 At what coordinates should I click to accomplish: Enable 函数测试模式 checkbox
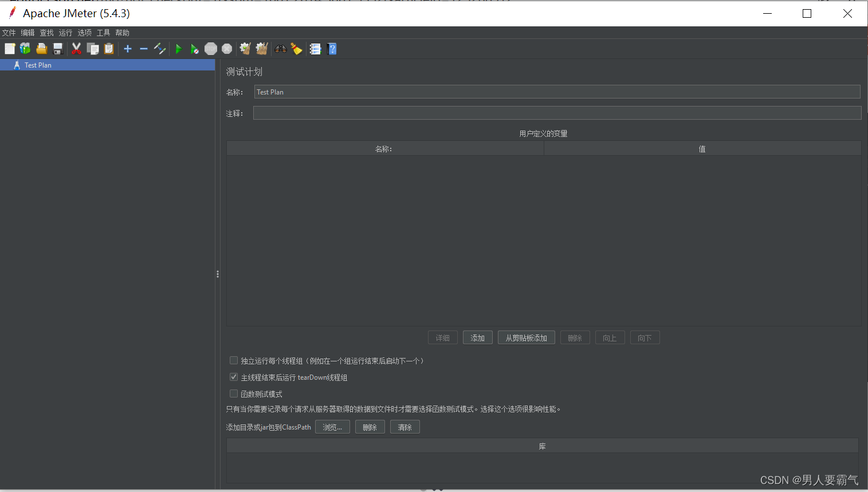[234, 393]
